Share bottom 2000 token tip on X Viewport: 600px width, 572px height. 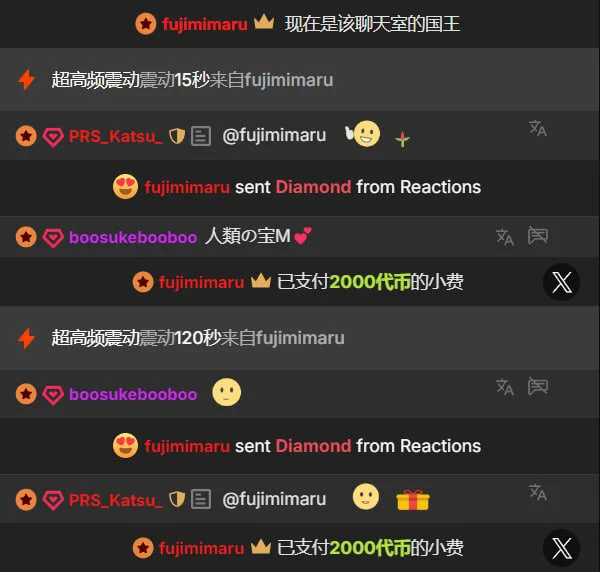pos(562,548)
